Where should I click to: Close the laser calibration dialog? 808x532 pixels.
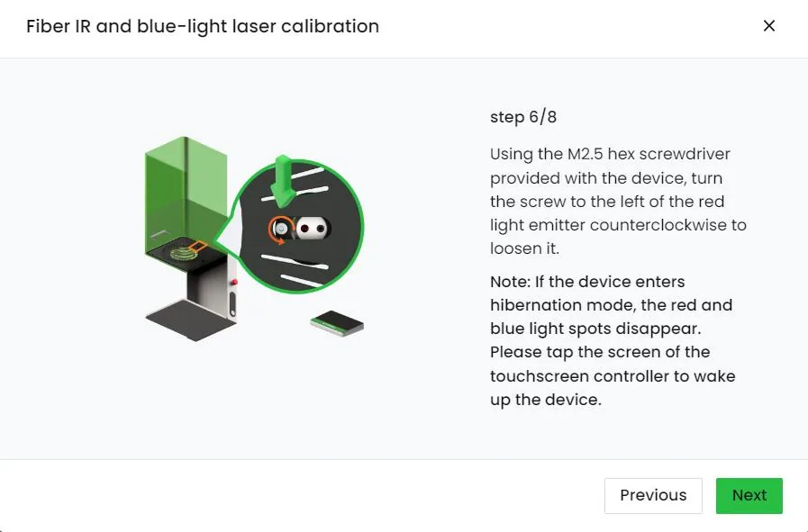769,26
